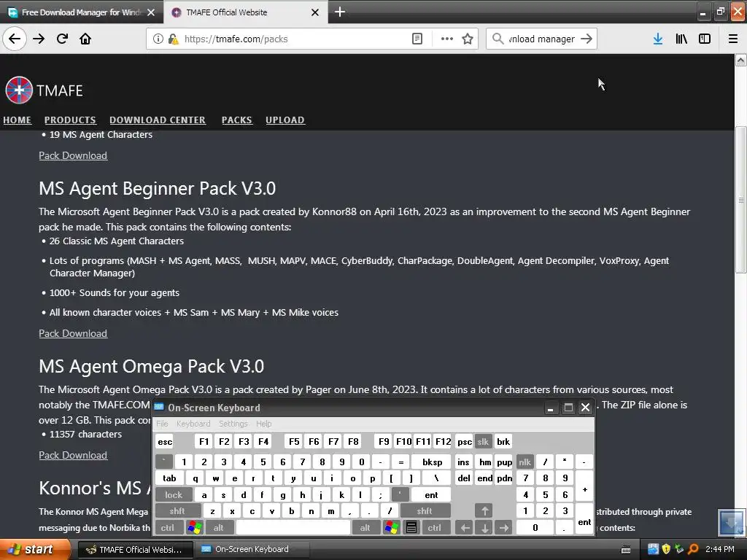Open the PRODUCTS navigation link
The height and width of the screenshot is (560, 747).
70,120
